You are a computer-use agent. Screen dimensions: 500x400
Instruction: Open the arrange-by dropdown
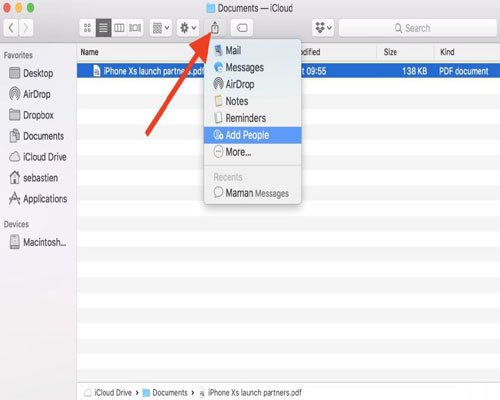coord(161,28)
